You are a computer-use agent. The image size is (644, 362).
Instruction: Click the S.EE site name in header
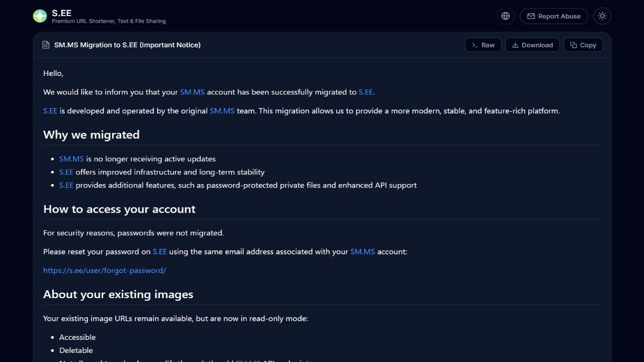click(x=62, y=13)
